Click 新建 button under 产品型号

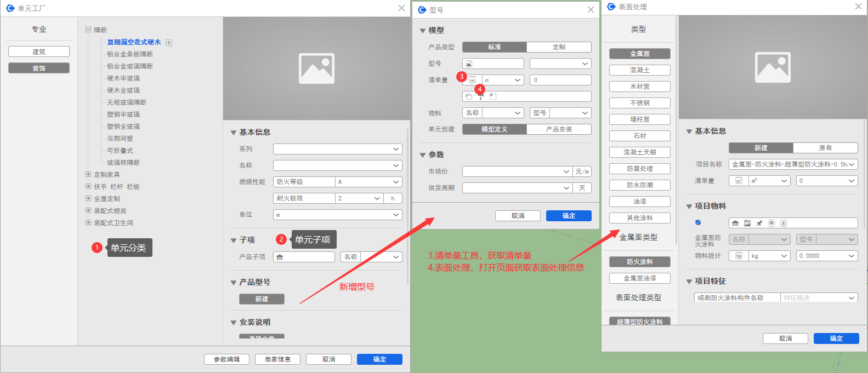tap(262, 299)
